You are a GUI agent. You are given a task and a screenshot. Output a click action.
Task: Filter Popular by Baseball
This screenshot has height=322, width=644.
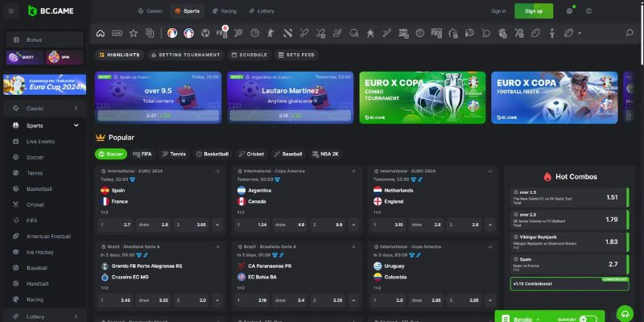[x=288, y=154]
